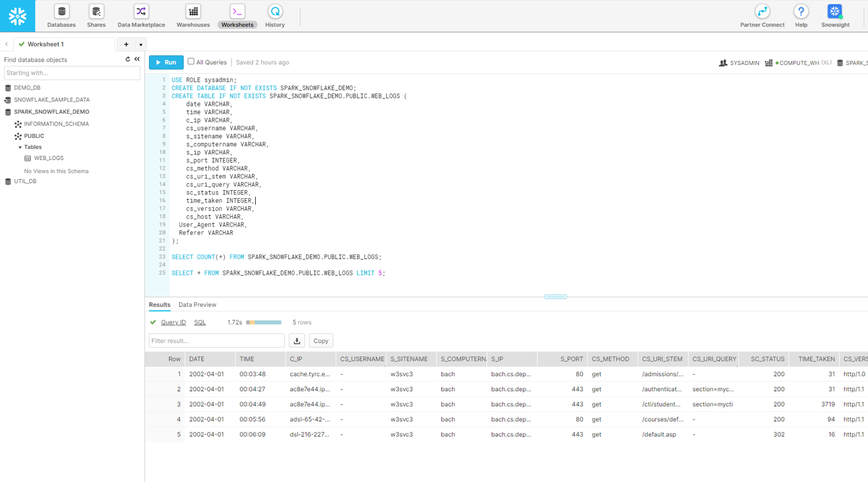Enable the All Queries checkbox
The height and width of the screenshot is (482, 868).
(x=191, y=62)
